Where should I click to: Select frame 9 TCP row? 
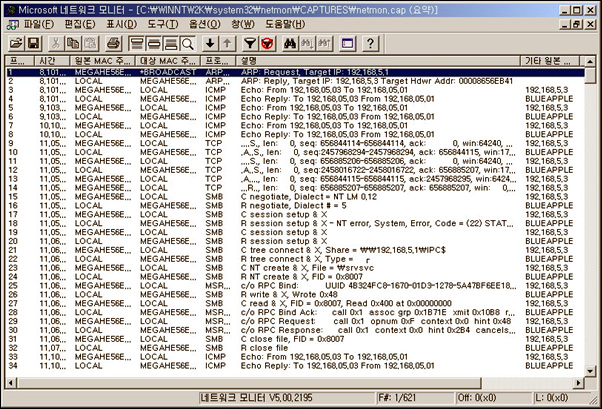(x=295, y=143)
